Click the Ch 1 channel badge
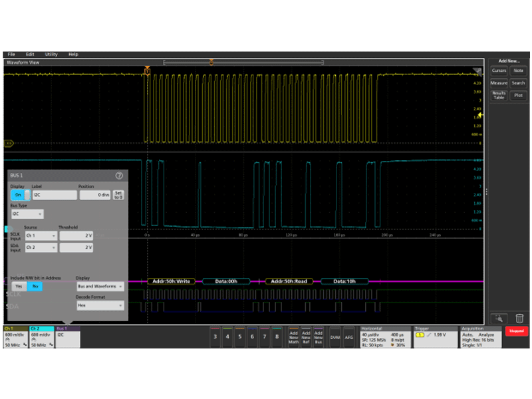The image size is (532, 399). point(15,336)
